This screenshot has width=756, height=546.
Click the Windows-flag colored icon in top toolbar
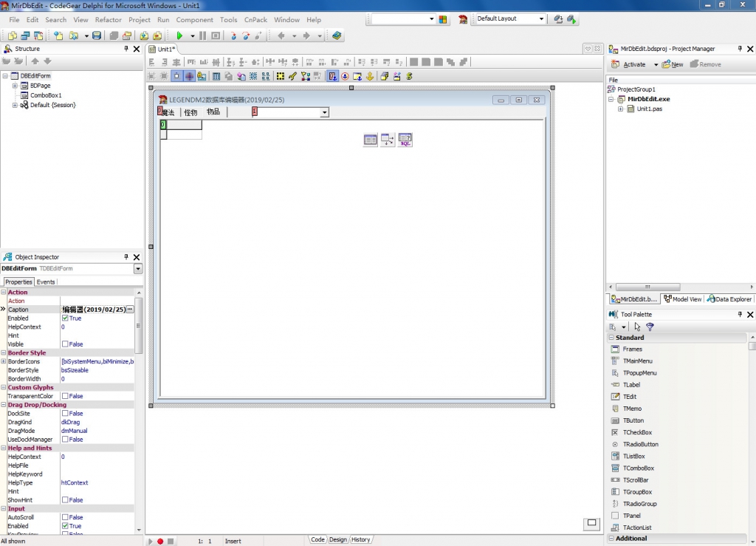pyautogui.click(x=443, y=19)
